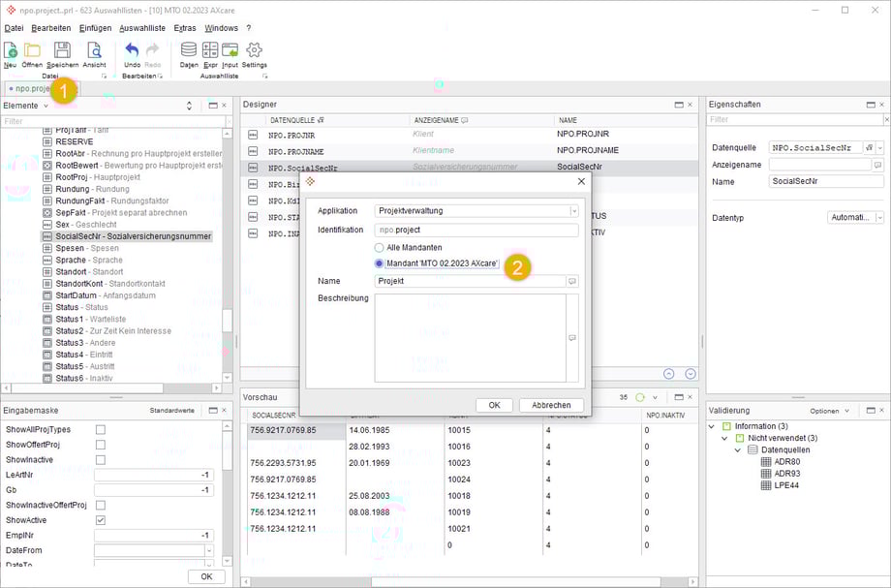Move row down with Designer down-arrow circle
This screenshot has width=891, height=588.
coord(691,374)
